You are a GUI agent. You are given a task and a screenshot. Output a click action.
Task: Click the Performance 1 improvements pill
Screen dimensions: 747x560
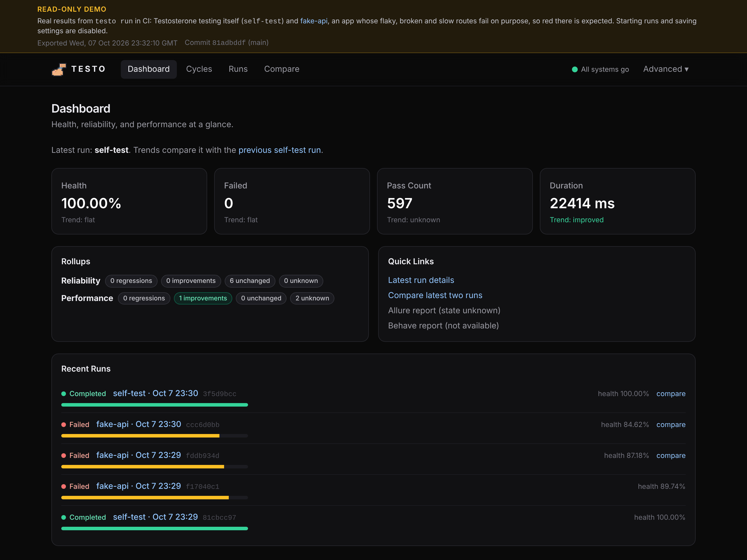pos(203,298)
